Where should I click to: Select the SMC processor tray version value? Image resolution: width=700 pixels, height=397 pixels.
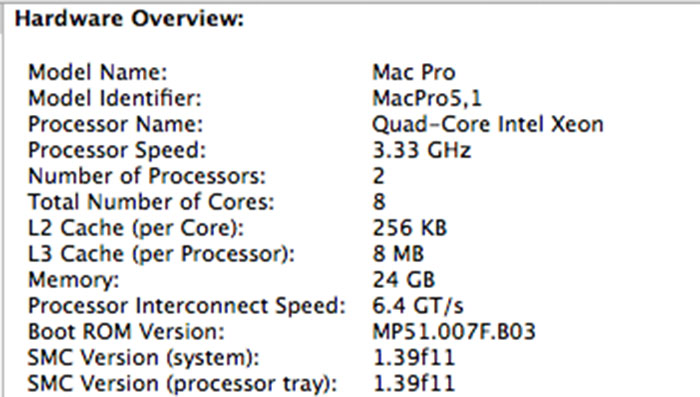tap(413, 384)
